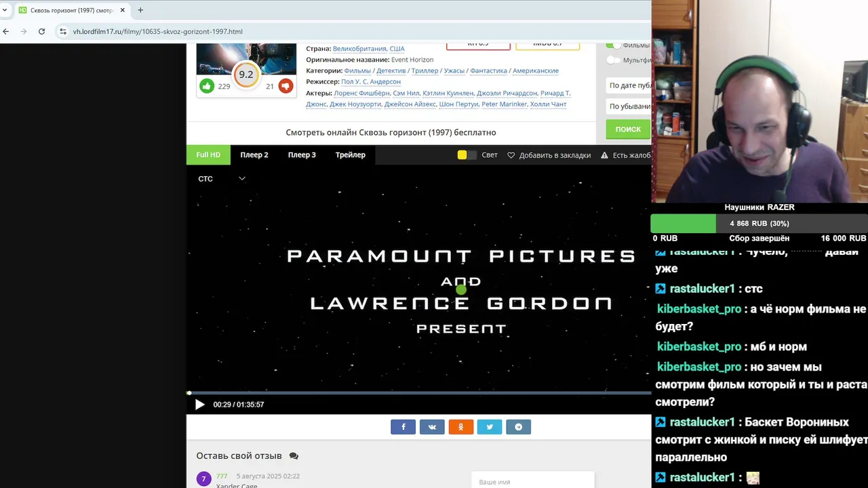Click the green thumbs-up like icon

point(207,86)
